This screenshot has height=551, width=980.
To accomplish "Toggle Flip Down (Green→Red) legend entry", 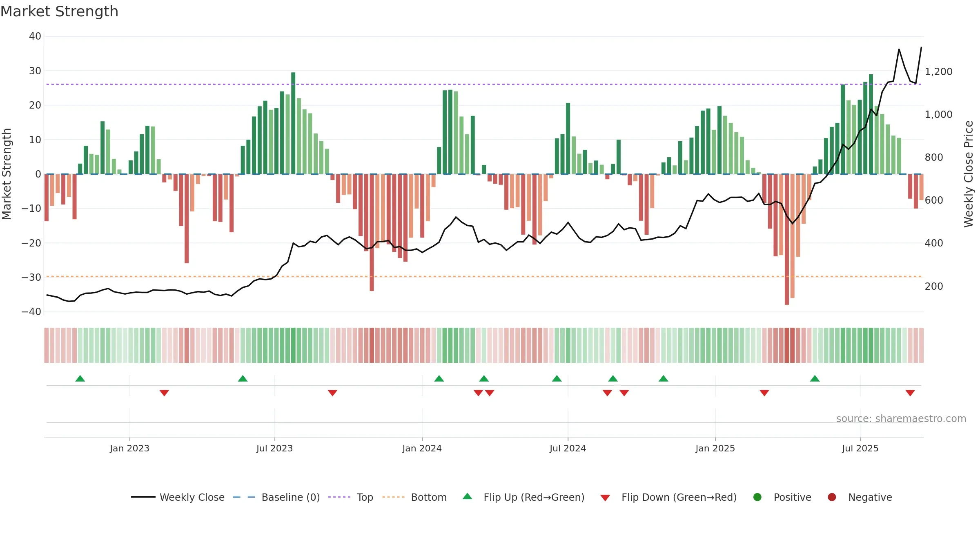I will [x=668, y=497].
